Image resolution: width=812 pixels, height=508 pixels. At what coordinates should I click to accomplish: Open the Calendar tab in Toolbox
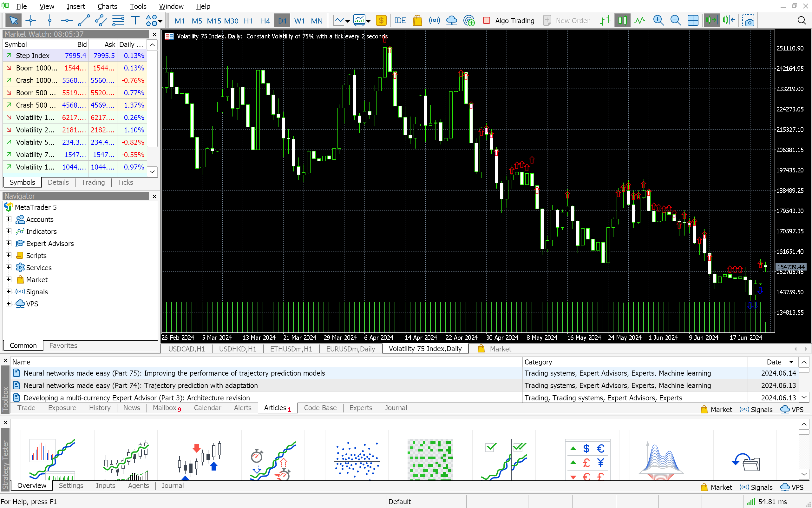click(207, 408)
